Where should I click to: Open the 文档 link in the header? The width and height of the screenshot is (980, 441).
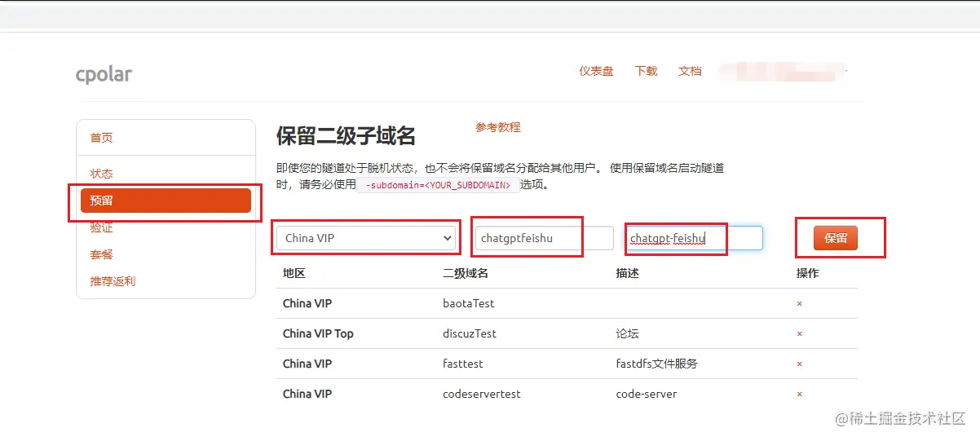click(x=690, y=71)
